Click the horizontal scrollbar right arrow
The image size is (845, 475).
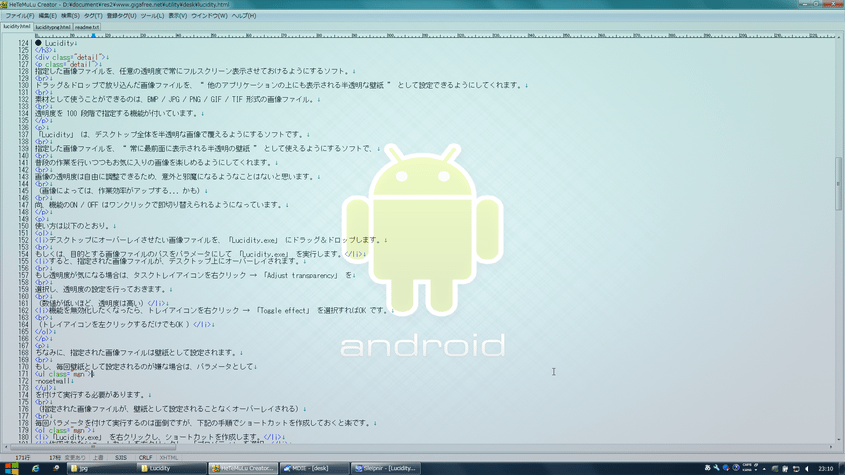(830, 447)
